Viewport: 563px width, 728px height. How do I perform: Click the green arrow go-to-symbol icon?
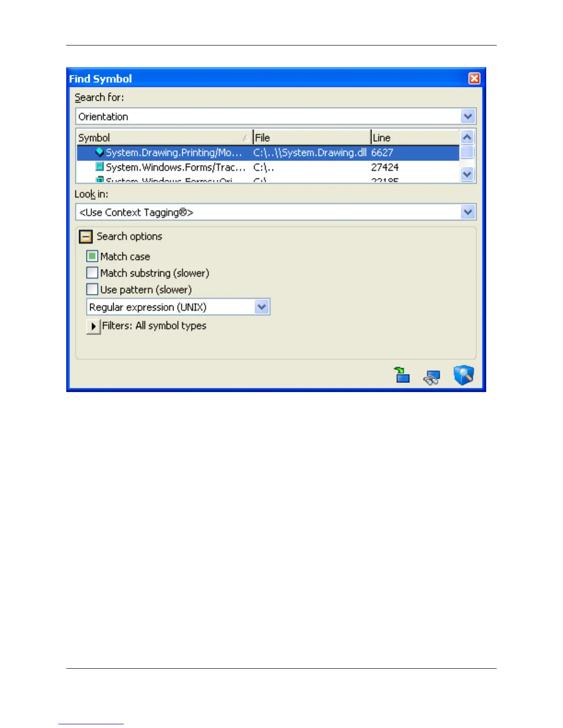click(402, 375)
